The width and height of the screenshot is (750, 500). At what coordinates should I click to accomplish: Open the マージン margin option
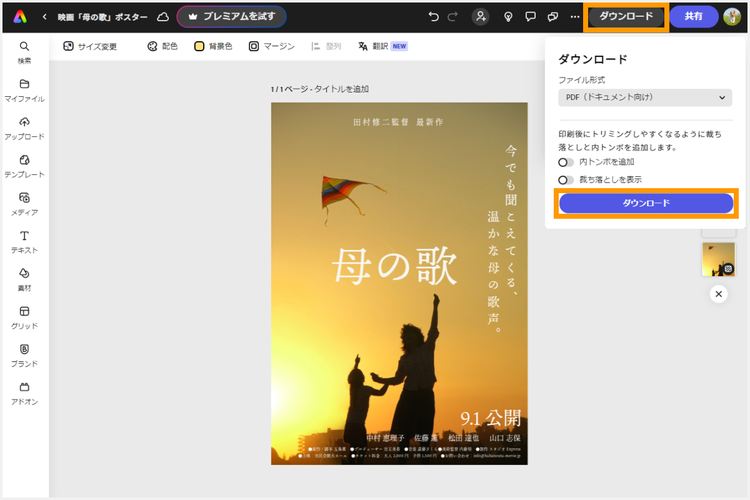pos(272,46)
